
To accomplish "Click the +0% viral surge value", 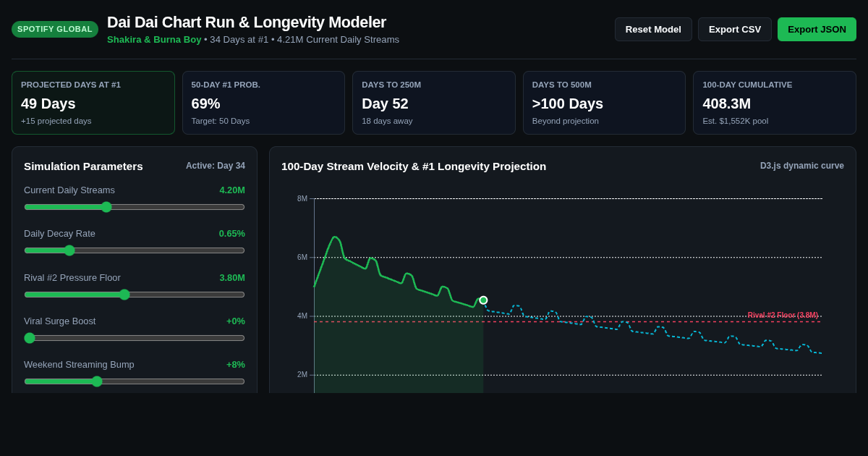I will 236,321.
